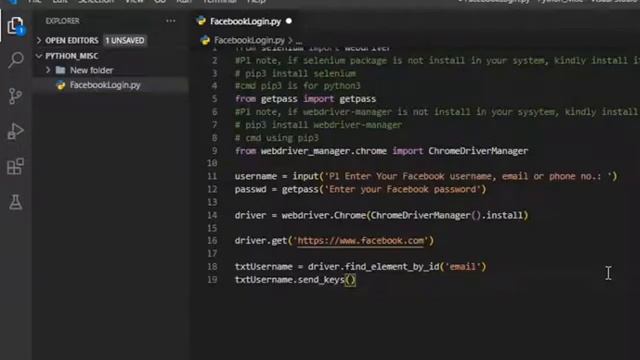Collapse the PYTHON_MISC workspace section
The width and height of the screenshot is (640, 360).
coord(39,56)
